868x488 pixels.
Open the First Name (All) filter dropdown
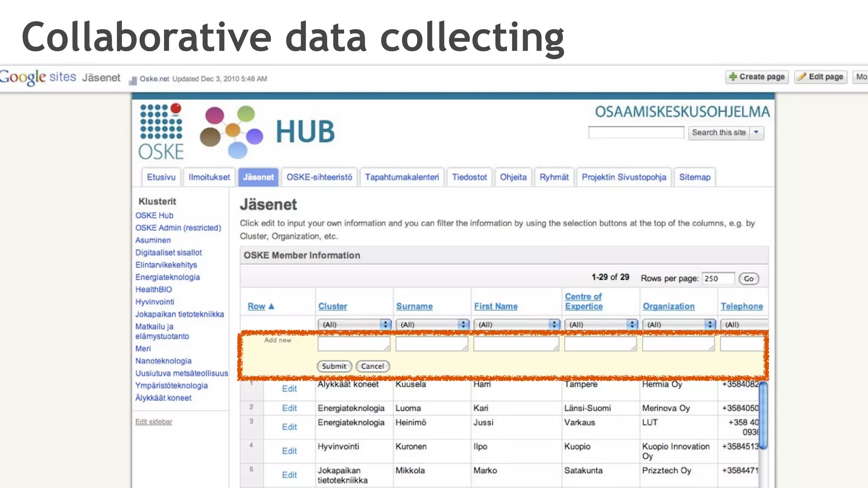pyautogui.click(x=517, y=324)
